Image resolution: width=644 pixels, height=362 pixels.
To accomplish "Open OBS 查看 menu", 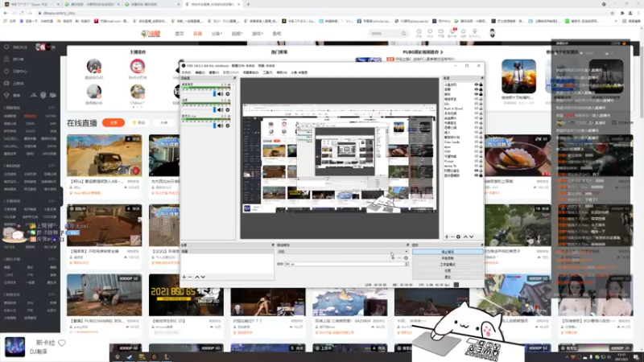I will pos(214,72).
